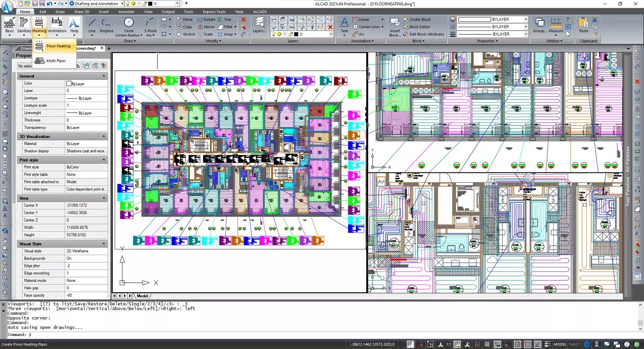Click the Center X value field

[x=86, y=205]
